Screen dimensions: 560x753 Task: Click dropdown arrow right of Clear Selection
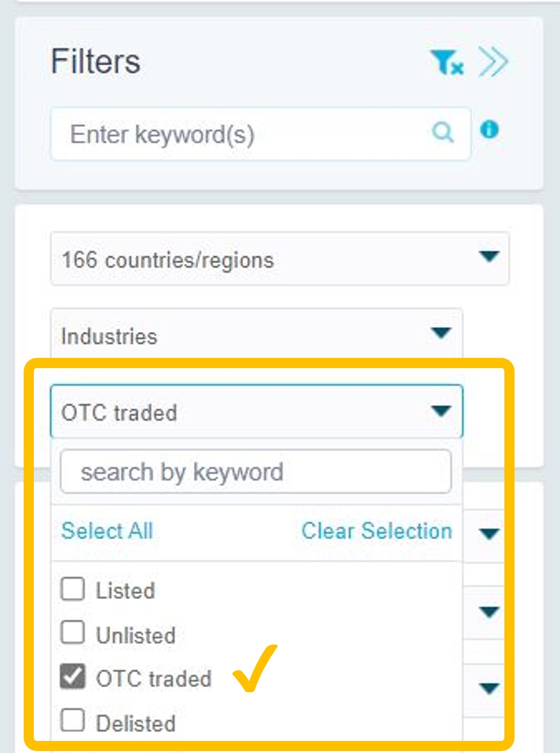(x=489, y=534)
